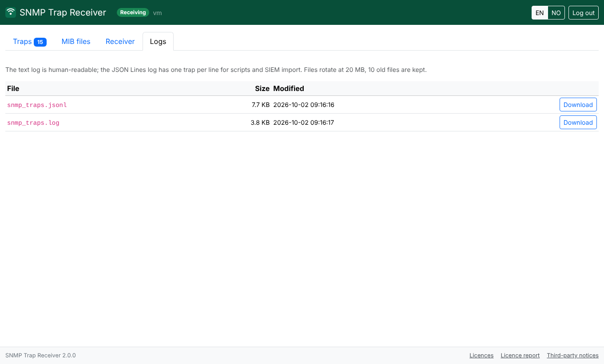
Task: Switch language to EN
Action: tap(540, 12)
